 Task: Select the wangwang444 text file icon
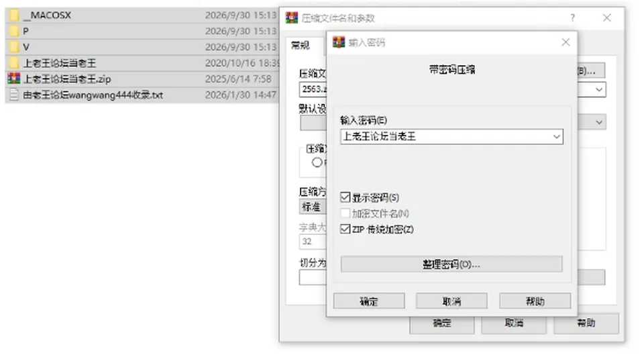point(14,95)
